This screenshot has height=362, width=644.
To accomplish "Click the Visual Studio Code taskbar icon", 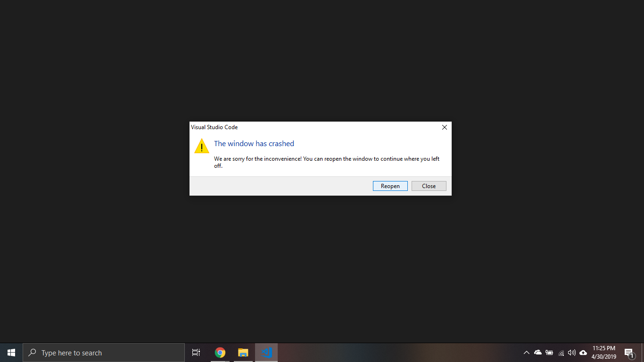I will click(266, 353).
